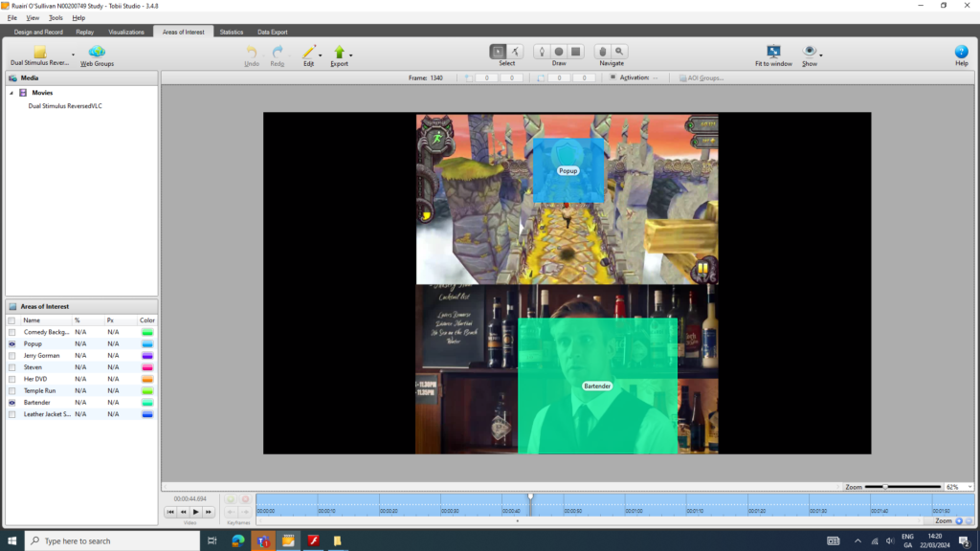This screenshot has width=980, height=551.
Task: Click the magnifier zoom Navigate tool
Action: (x=620, y=51)
